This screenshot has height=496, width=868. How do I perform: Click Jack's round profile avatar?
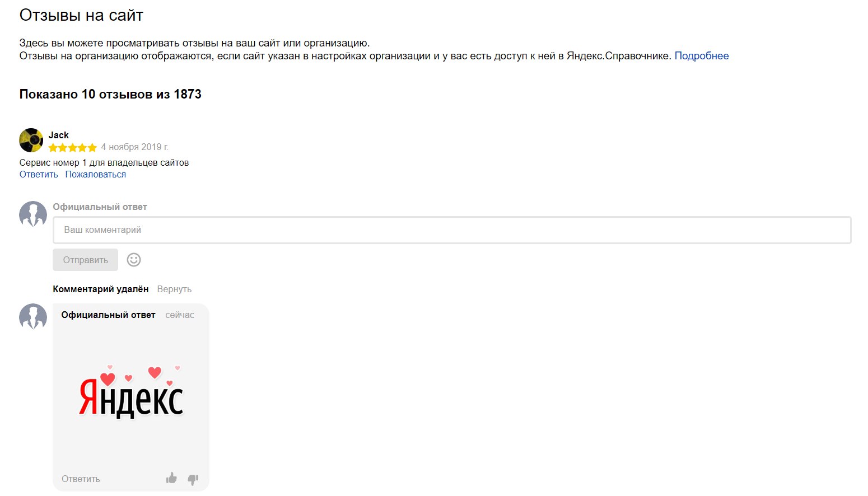click(x=31, y=141)
